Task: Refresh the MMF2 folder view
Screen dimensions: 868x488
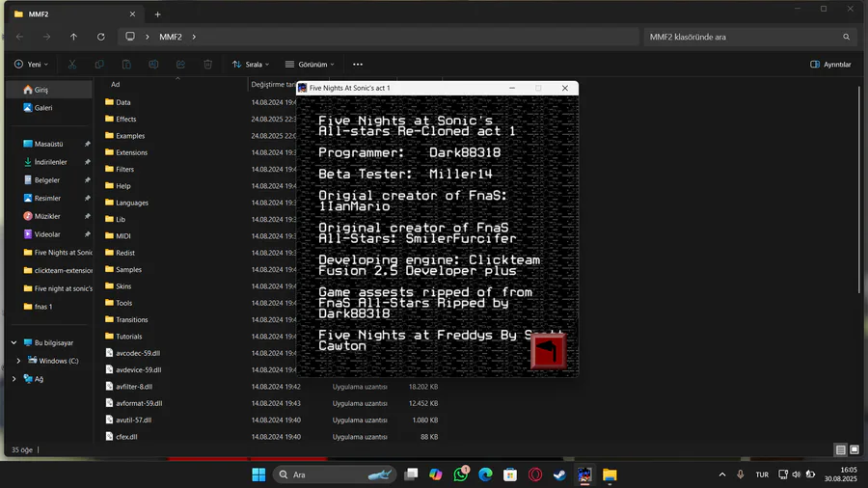Action: coord(100,37)
